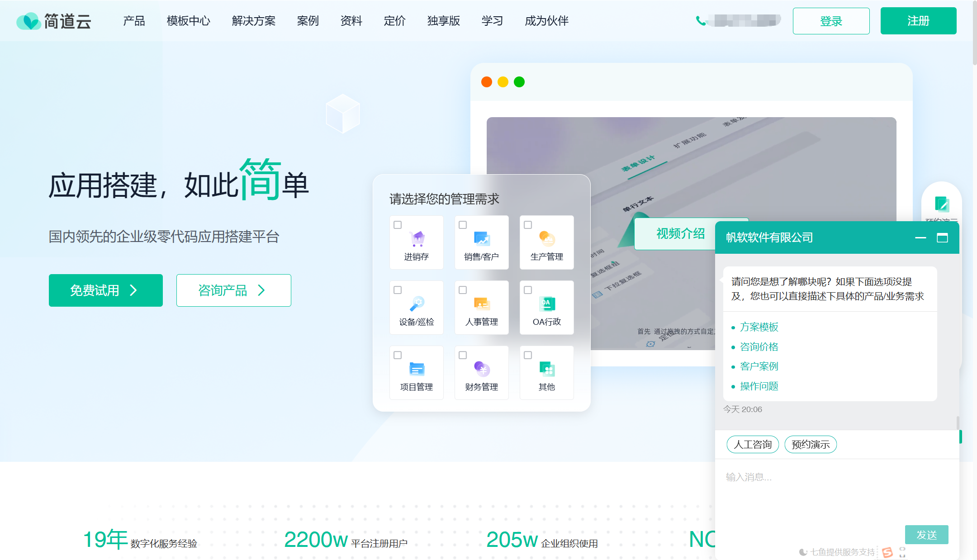The width and height of the screenshot is (977, 560).
Task: Click the 方案模板 link in the chat
Action: [759, 327]
